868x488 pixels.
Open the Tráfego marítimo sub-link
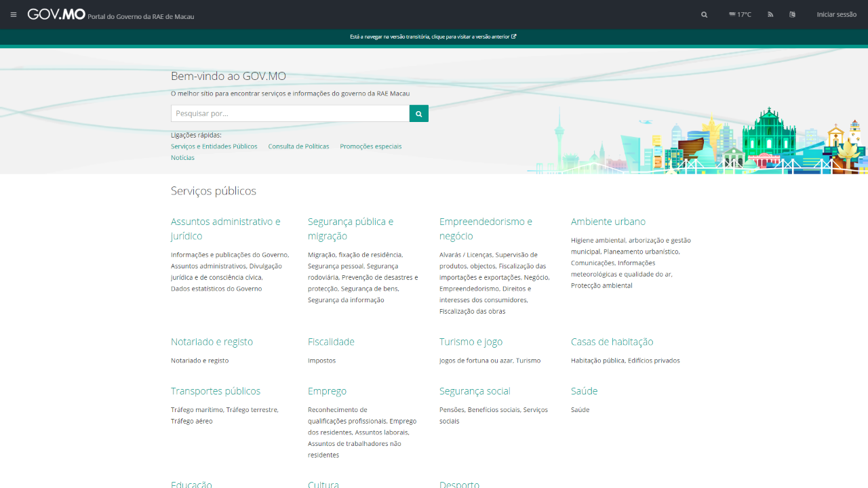pyautogui.click(x=197, y=410)
